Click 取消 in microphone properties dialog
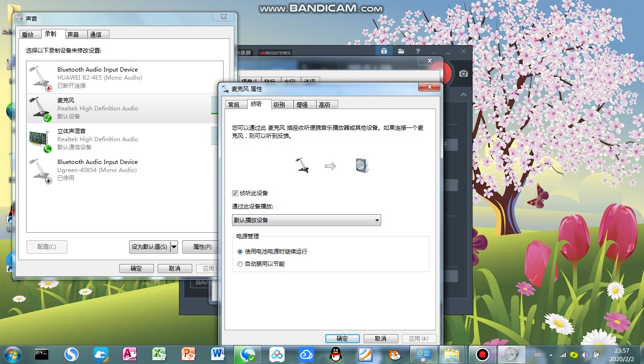644x364 pixels. [x=381, y=338]
